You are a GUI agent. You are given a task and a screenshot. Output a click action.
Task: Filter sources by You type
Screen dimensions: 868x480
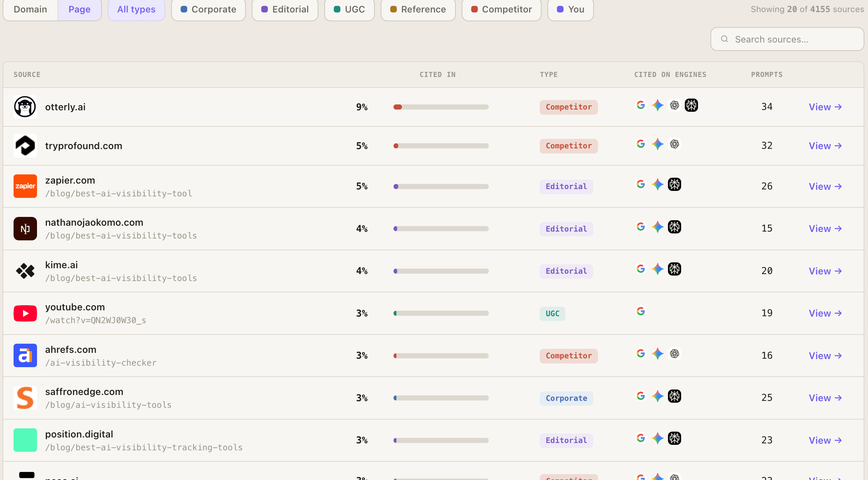[570, 10]
